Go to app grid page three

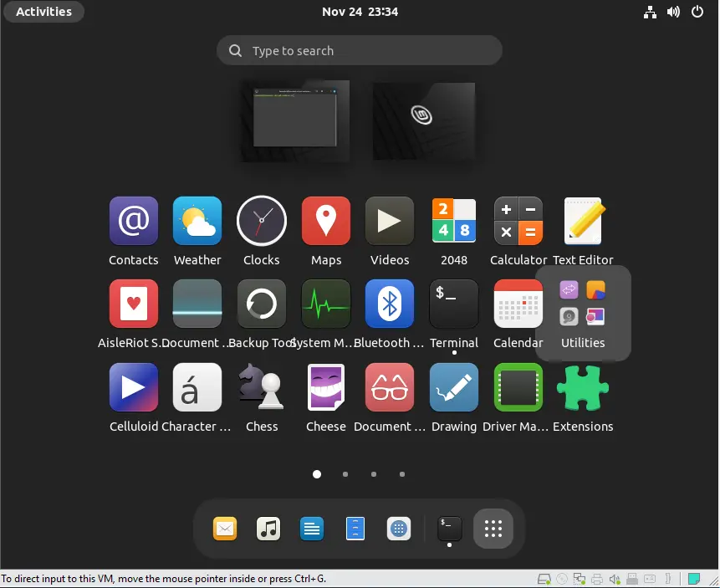pyautogui.click(x=374, y=474)
